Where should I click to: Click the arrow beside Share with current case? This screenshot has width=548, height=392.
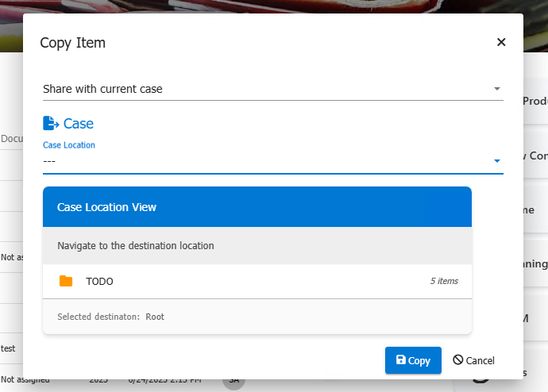(x=496, y=89)
